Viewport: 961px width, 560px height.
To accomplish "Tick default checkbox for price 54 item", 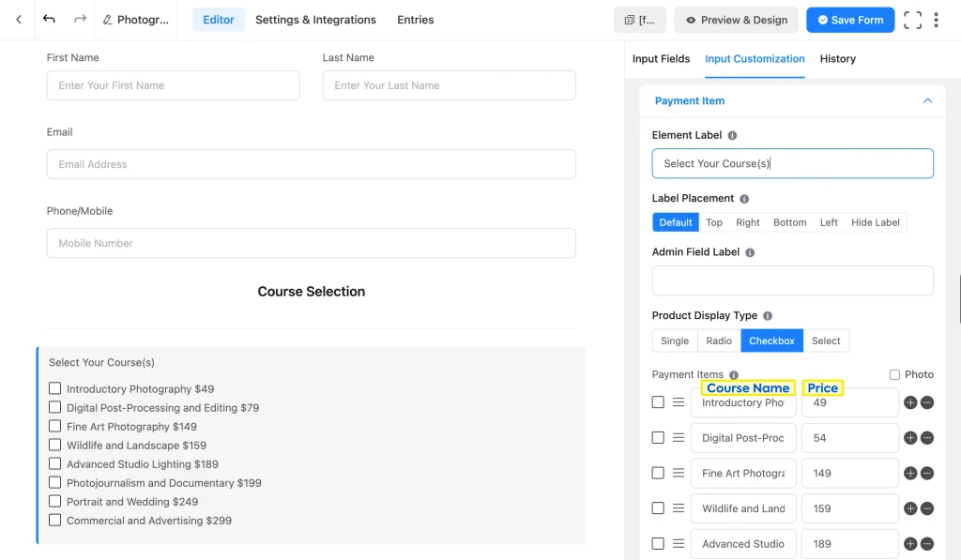I will (x=658, y=438).
